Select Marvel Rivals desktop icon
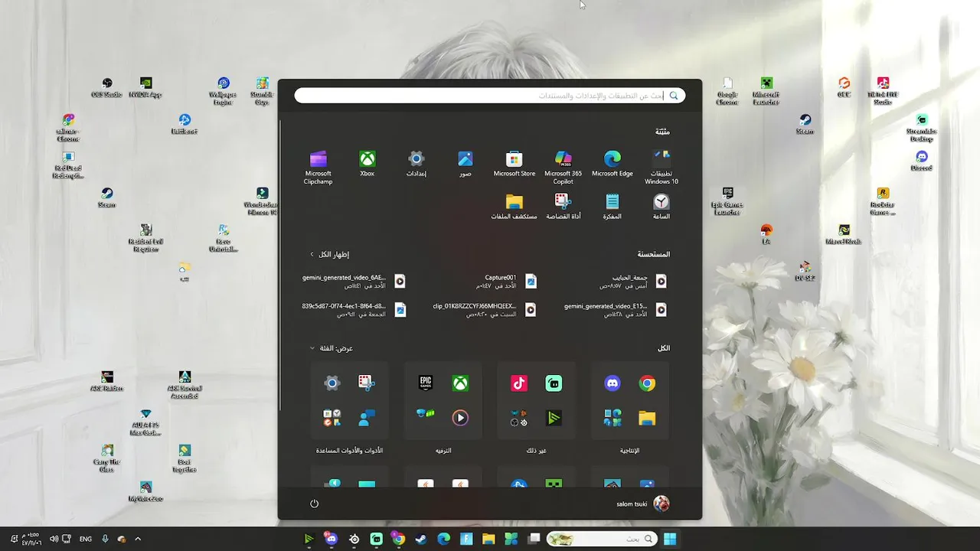This screenshot has width=980, height=551. 844,234
